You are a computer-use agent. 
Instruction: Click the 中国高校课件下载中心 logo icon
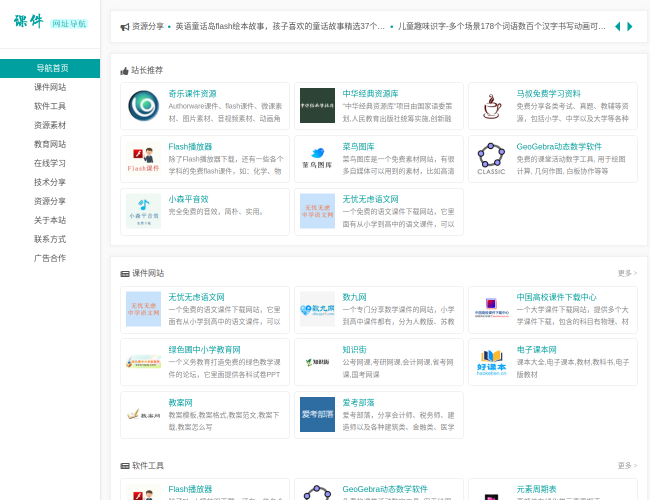coord(492,309)
